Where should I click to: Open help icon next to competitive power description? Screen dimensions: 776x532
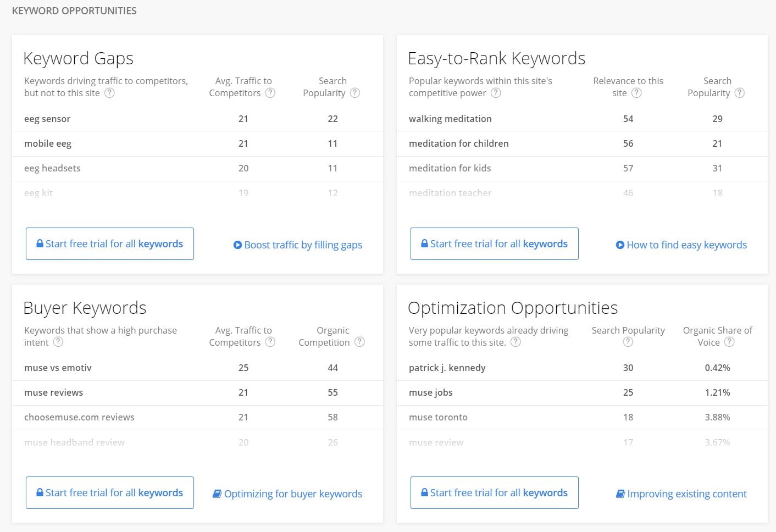(x=496, y=93)
